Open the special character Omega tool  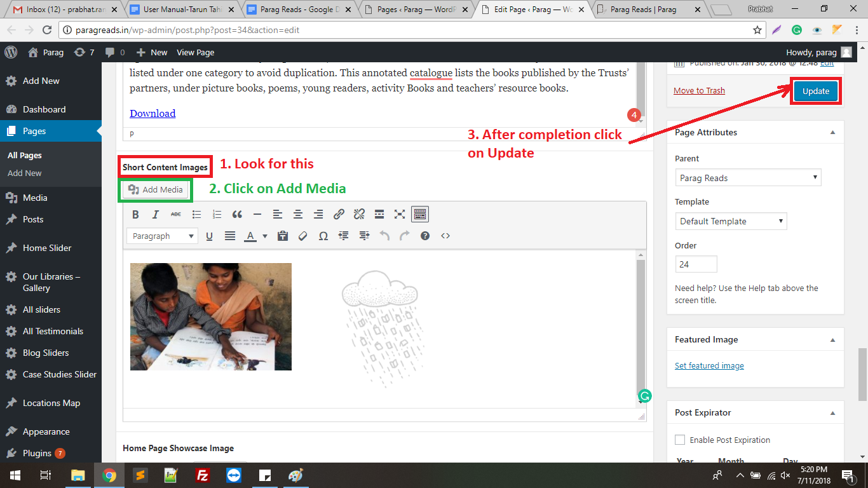click(323, 236)
